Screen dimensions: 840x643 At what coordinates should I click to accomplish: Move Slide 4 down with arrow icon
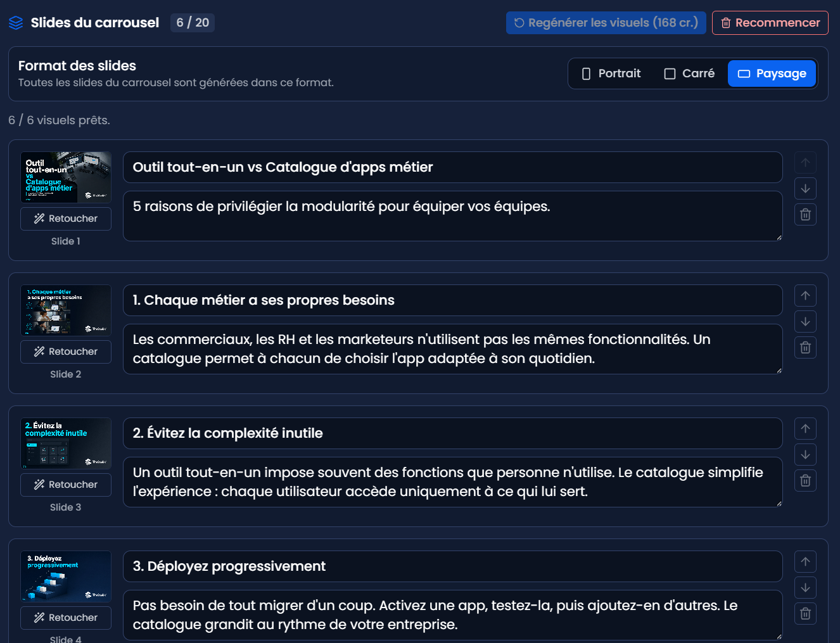pyautogui.click(x=805, y=588)
